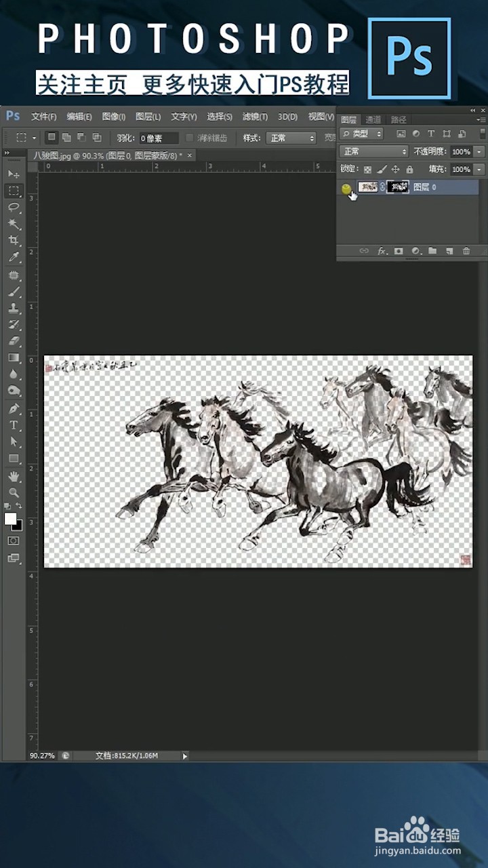Toggle smart object filter icon
The width and height of the screenshot is (488, 868).
click(461, 134)
